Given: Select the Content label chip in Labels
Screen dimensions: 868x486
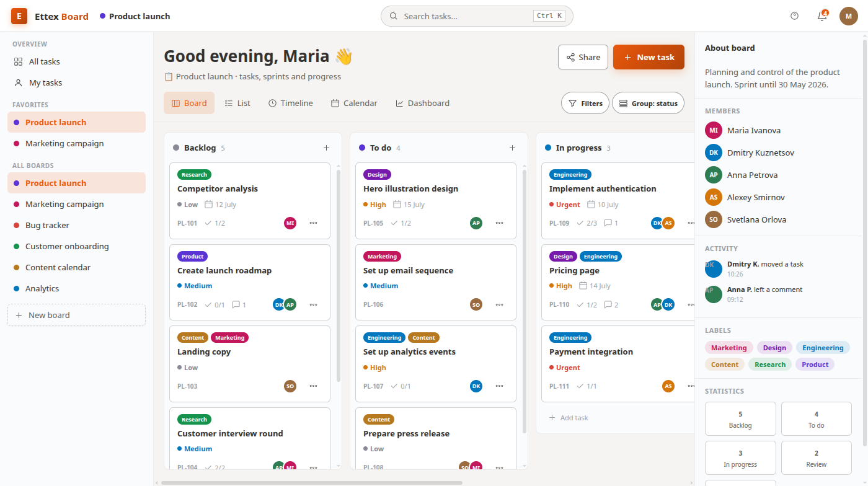Looking at the screenshot, I should click(725, 365).
